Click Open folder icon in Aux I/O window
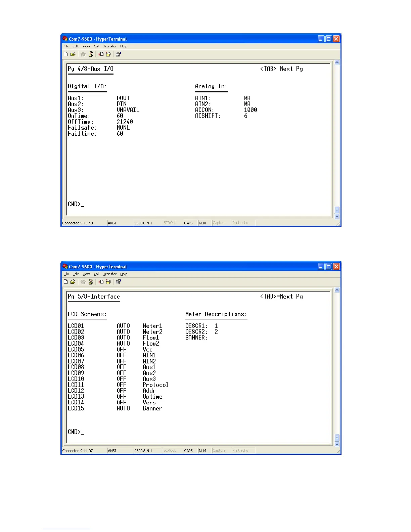 (x=73, y=54)
